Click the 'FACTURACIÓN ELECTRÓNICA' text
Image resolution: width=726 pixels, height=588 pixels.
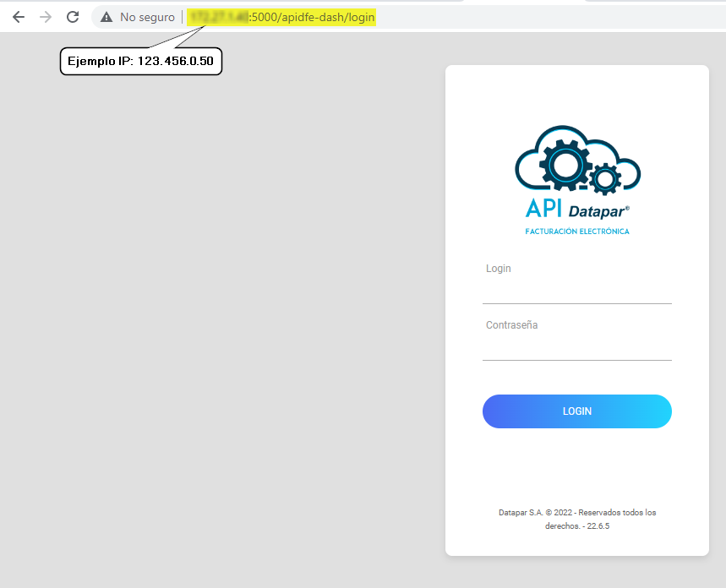[577, 231]
